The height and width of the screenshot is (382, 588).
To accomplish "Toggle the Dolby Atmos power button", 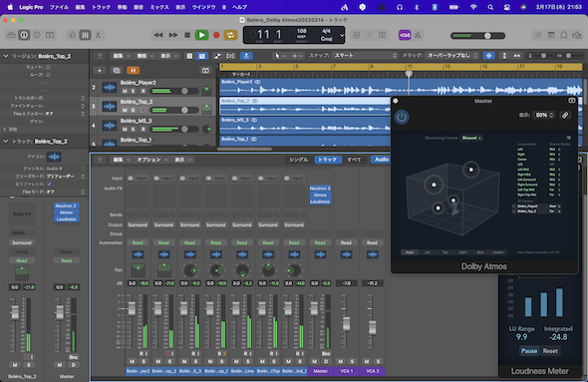I will pos(402,117).
